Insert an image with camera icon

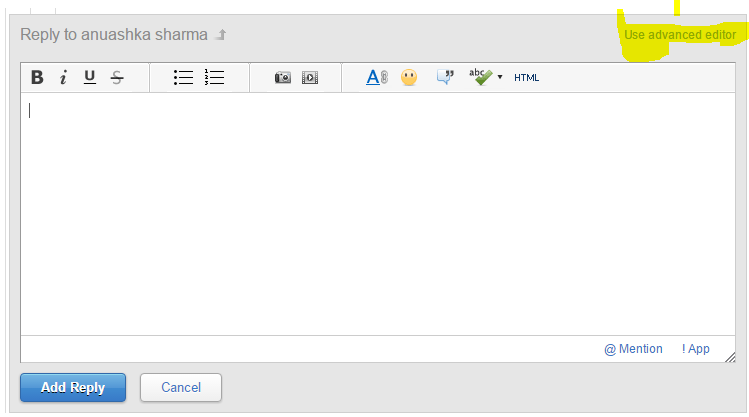pyautogui.click(x=283, y=77)
